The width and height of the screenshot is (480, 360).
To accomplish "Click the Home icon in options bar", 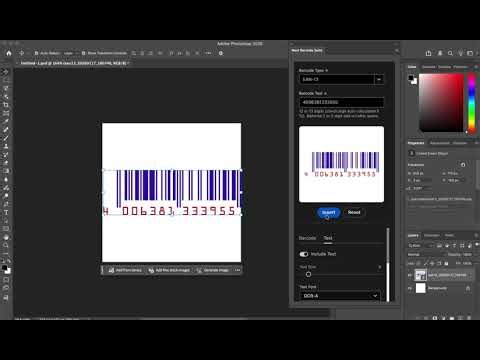I will (x=9, y=53).
